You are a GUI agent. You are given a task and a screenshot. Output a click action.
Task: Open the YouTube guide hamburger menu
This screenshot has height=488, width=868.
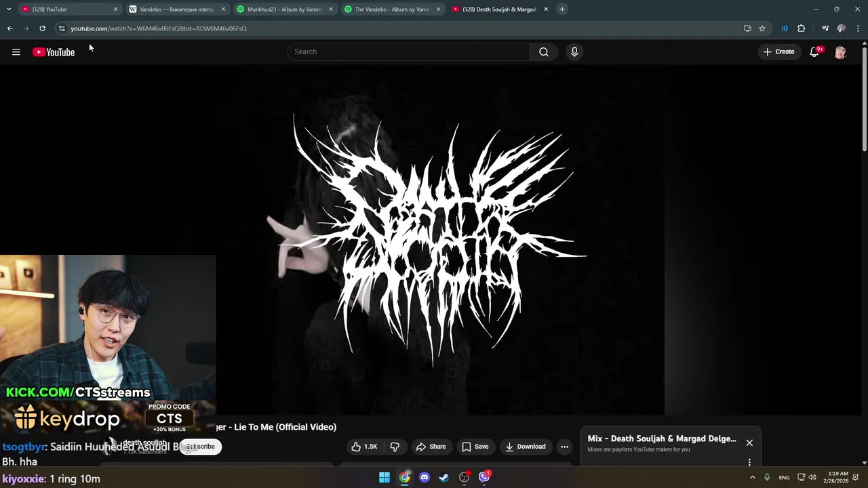point(16,52)
